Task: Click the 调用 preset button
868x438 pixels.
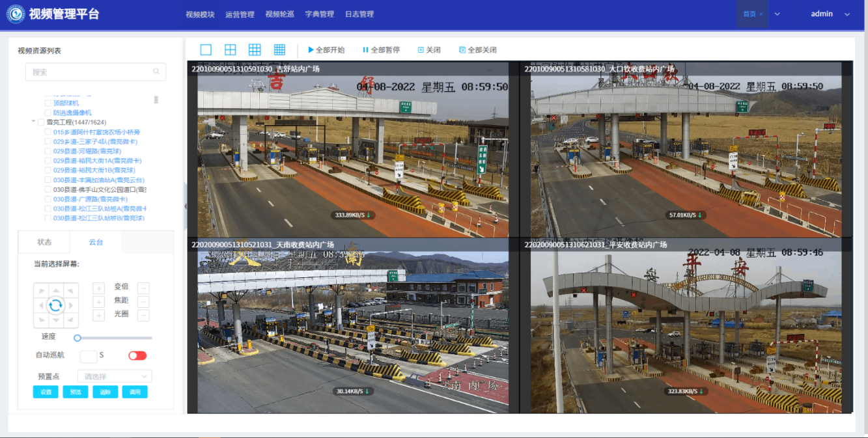Action: (x=135, y=392)
